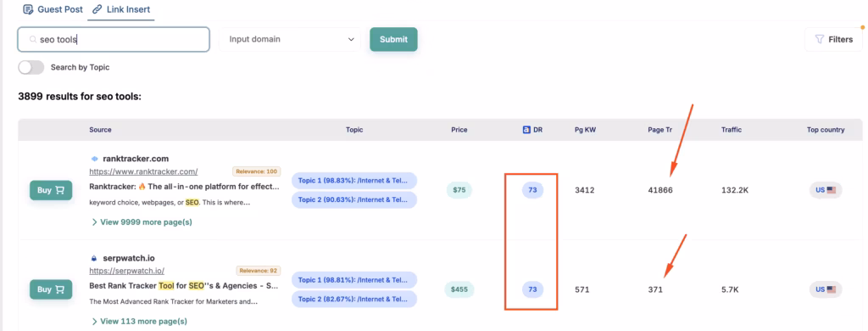Click the Ahrefs icon beside DR
Viewport: 868px width, 331px height.
[x=526, y=130]
